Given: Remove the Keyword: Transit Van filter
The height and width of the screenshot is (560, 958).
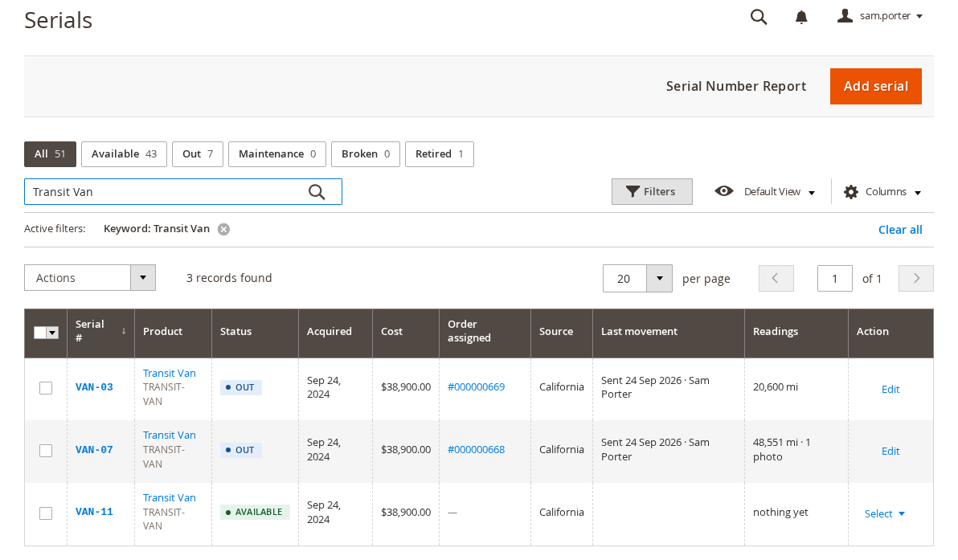Looking at the screenshot, I should pos(223,229).
